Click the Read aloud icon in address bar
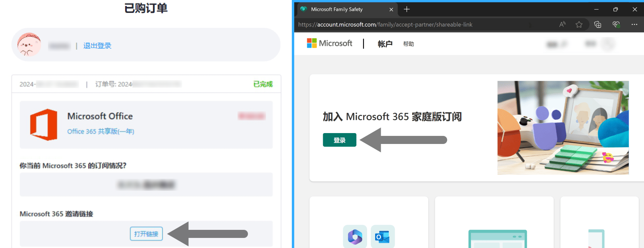The width and height of the screenshot is (644, 248). [562, 25]
